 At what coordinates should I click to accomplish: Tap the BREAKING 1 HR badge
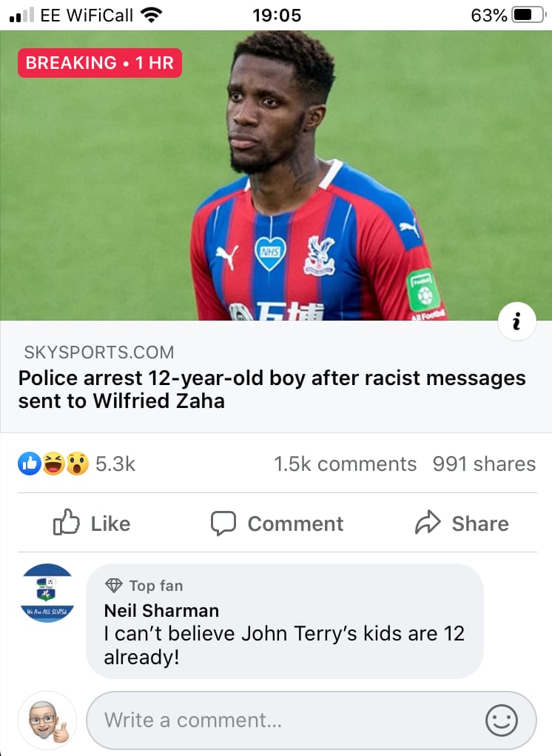100,63
